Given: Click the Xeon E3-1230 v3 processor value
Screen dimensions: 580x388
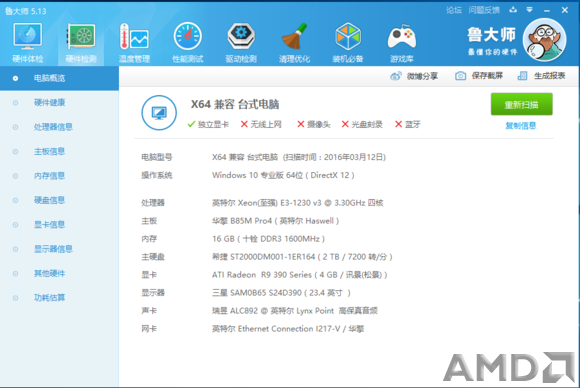Looking at the screenshot, I should [297, 203].
